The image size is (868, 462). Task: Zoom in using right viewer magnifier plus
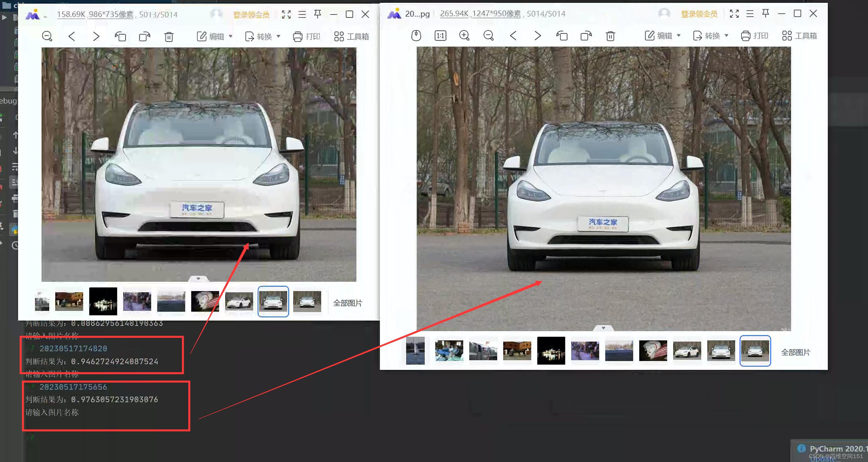(464, 36)
